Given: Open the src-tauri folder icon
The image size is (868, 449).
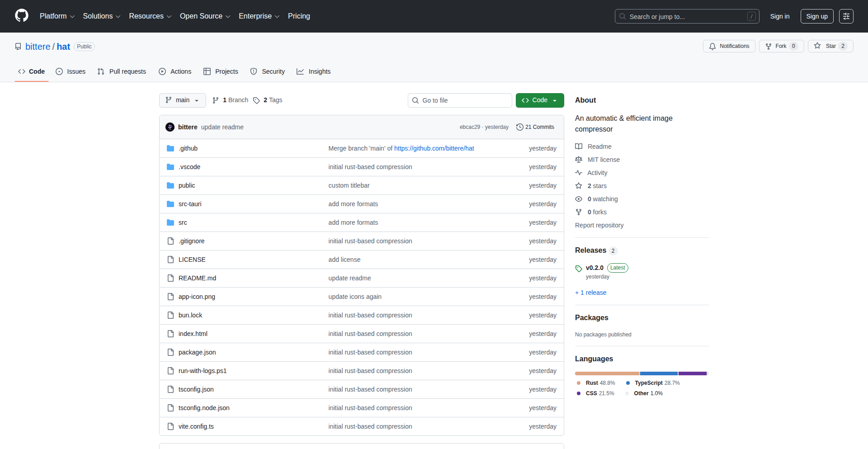Looking at the screenshot, I should click(170, 204).
